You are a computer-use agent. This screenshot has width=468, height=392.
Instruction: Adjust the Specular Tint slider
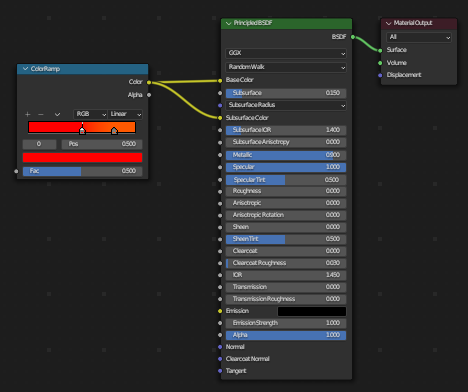click(x=286, y=180)
